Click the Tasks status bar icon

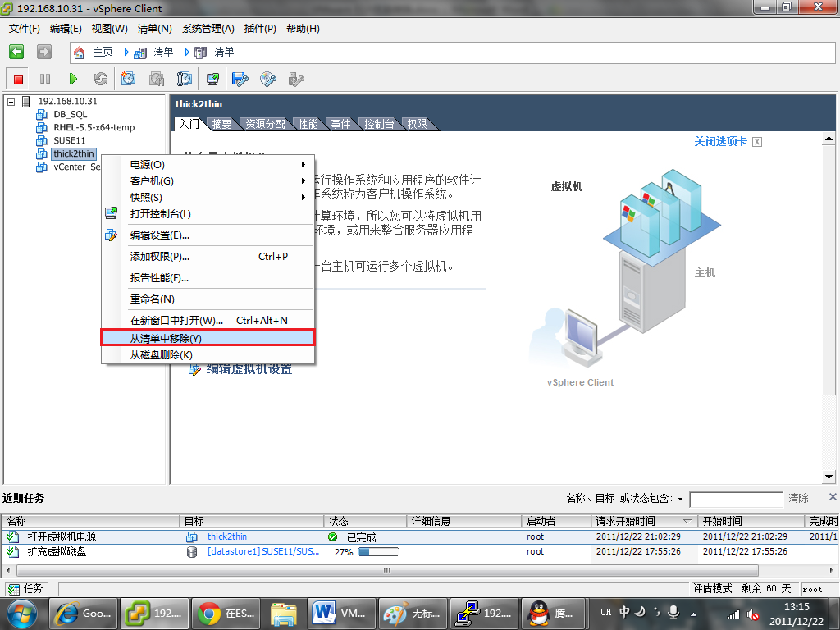14,589
